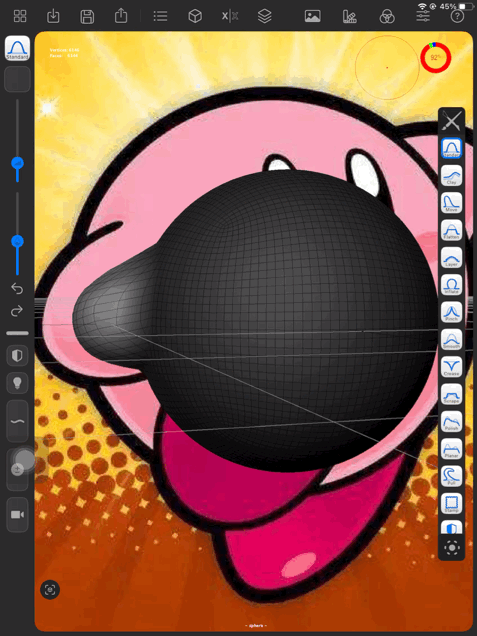Tap the import download icon
The image size is (477, 636).
point(53,16)
